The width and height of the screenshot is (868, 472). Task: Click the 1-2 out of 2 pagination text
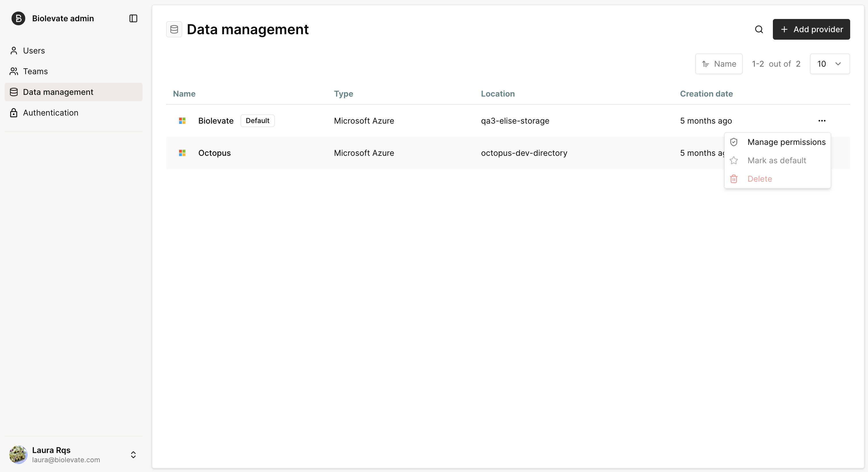776,64
